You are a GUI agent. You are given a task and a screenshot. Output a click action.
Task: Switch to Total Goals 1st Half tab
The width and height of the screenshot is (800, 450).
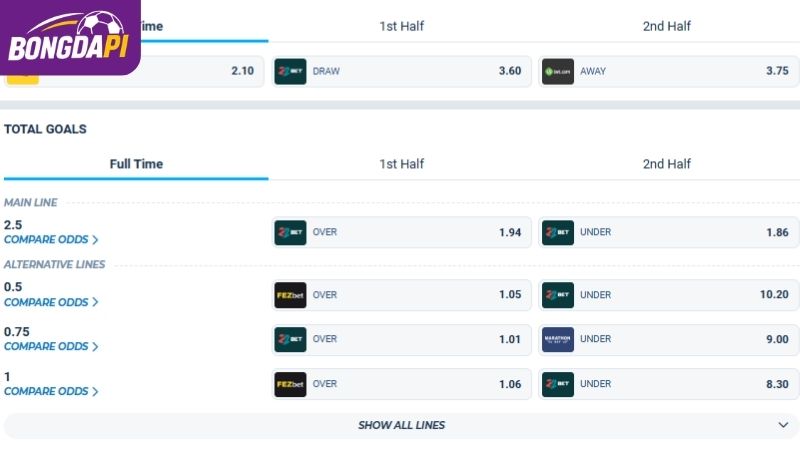click(402, 164)
